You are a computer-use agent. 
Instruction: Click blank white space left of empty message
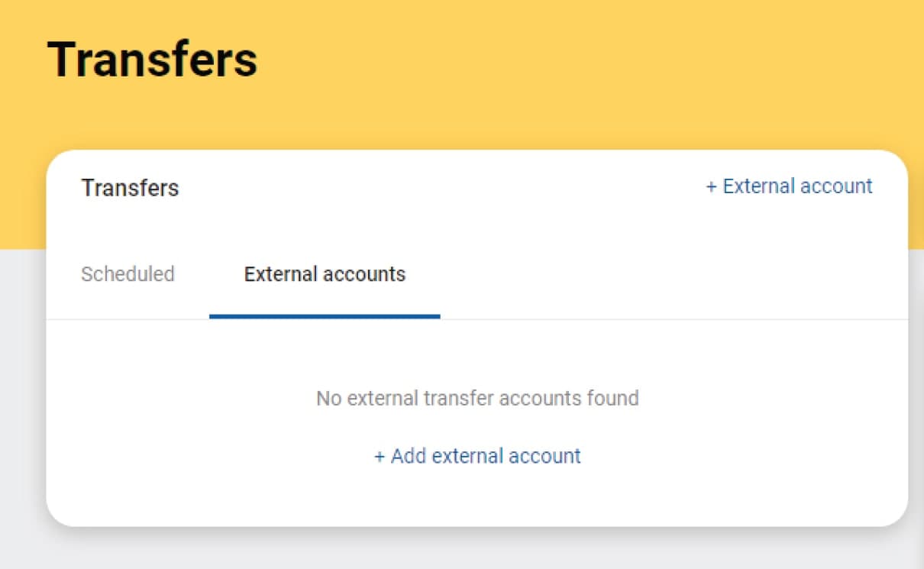[176, 398]
